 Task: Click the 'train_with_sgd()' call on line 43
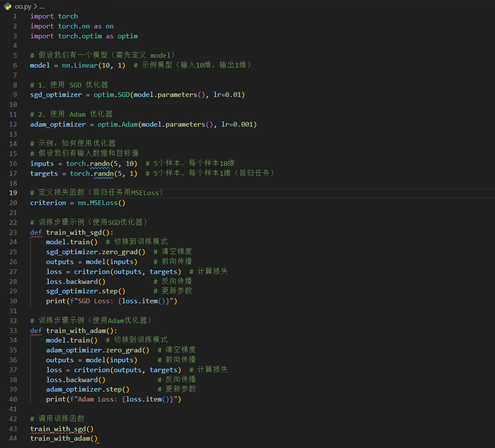pyautogui.click(x=62, y=429)
